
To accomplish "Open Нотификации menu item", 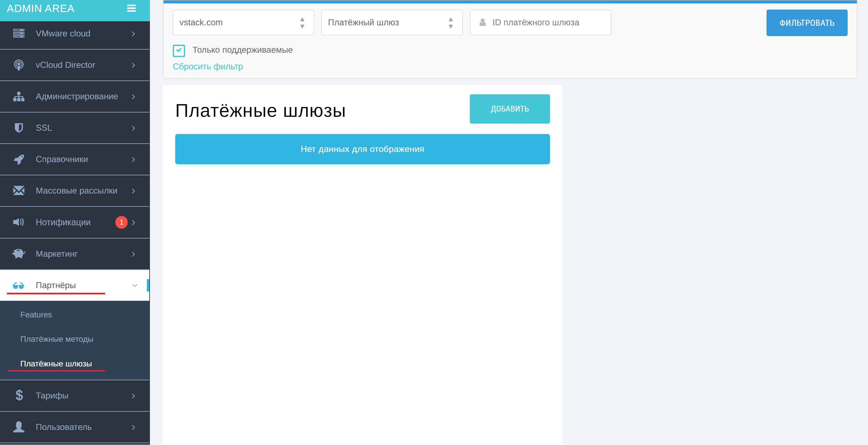I will point(75,222).
